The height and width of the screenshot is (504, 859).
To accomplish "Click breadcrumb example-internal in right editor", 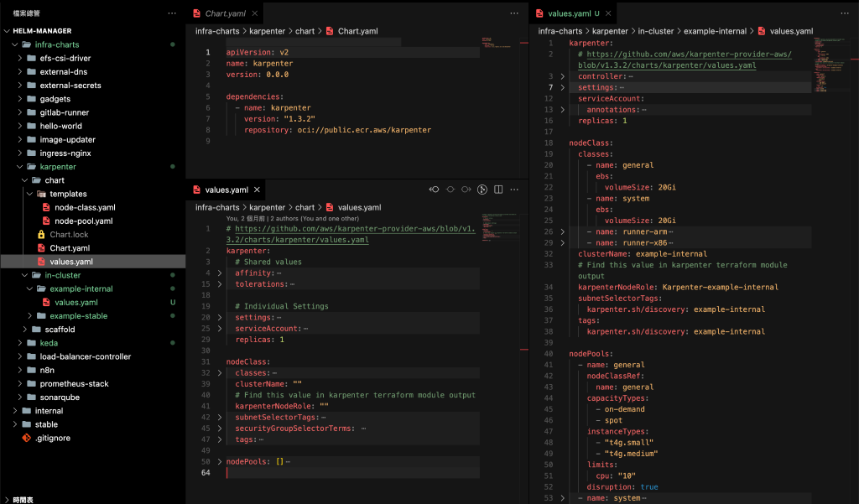I will (715, 31).
